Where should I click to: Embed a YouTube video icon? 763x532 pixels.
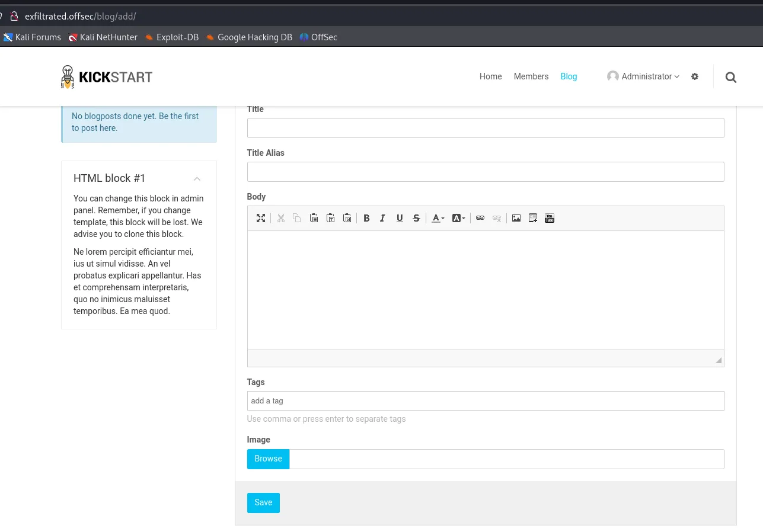(x=550, y=218)
